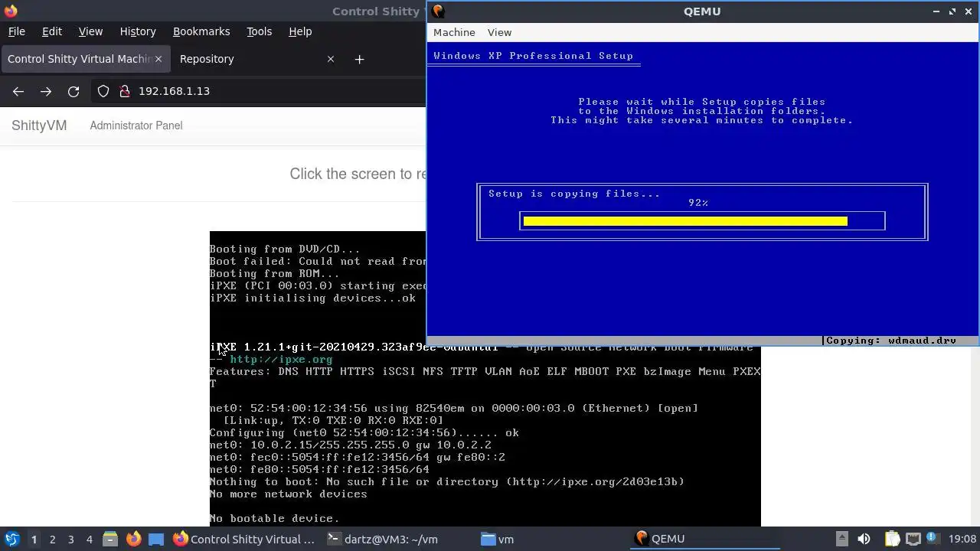The image size is (980, 551).
Task: Switch to workspace 4
Action: point(89,540)
